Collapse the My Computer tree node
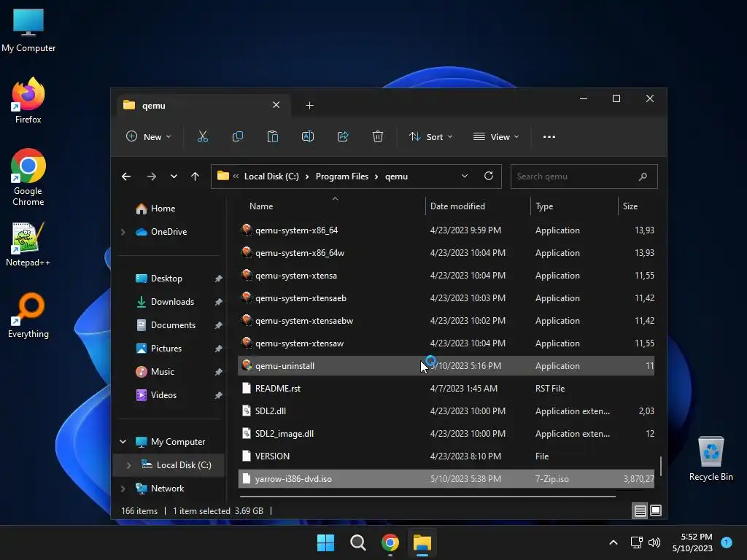 [123, 442]
